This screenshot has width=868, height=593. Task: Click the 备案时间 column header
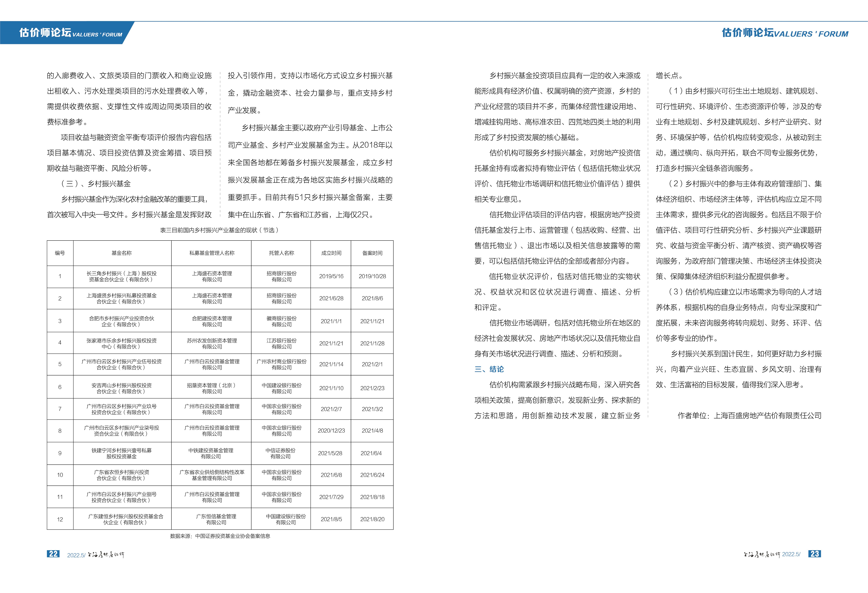click(372, 253)
